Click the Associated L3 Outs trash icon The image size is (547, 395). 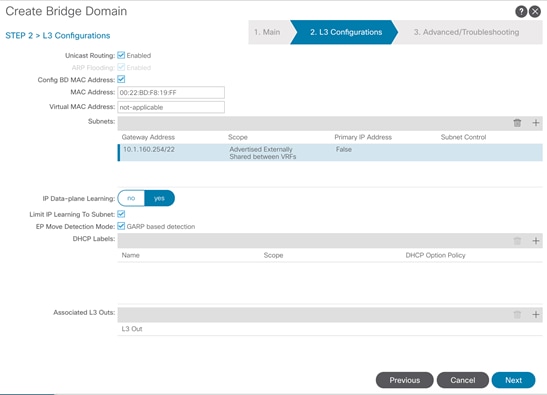517,315
